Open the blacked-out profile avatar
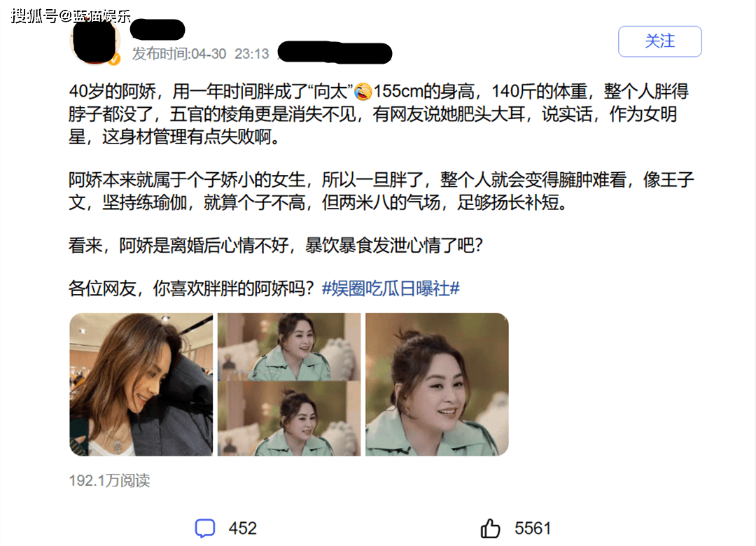 point(95,41)
